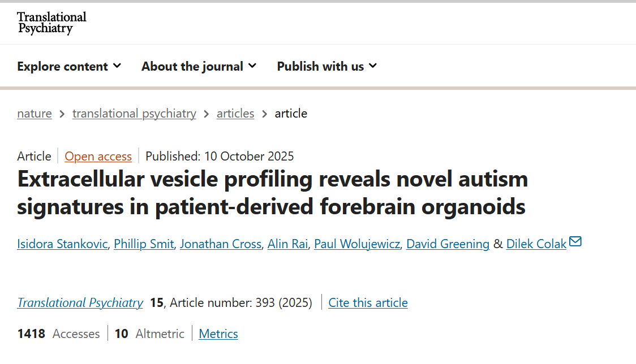Open translational psychiatry breadcrumb link

point(134,114)
